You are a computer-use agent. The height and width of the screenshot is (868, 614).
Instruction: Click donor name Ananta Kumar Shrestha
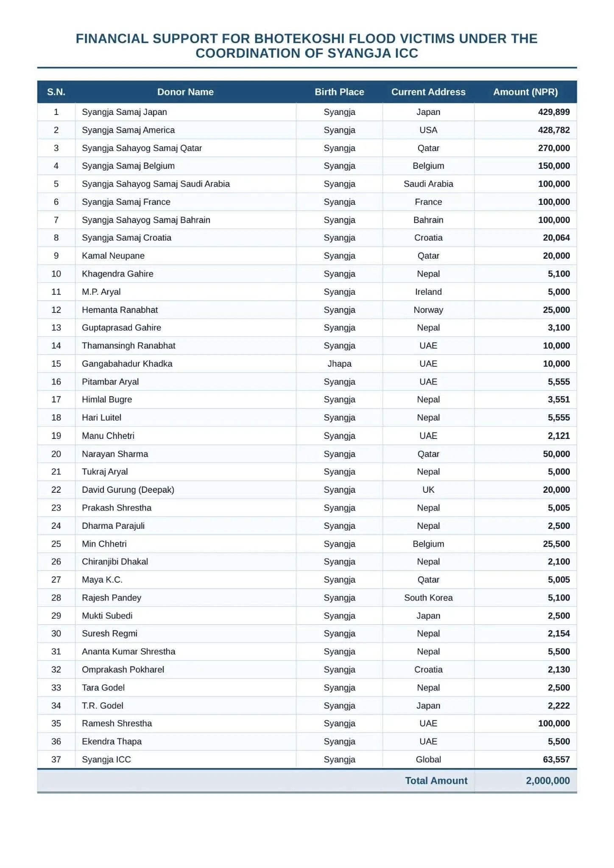(128, 652)
